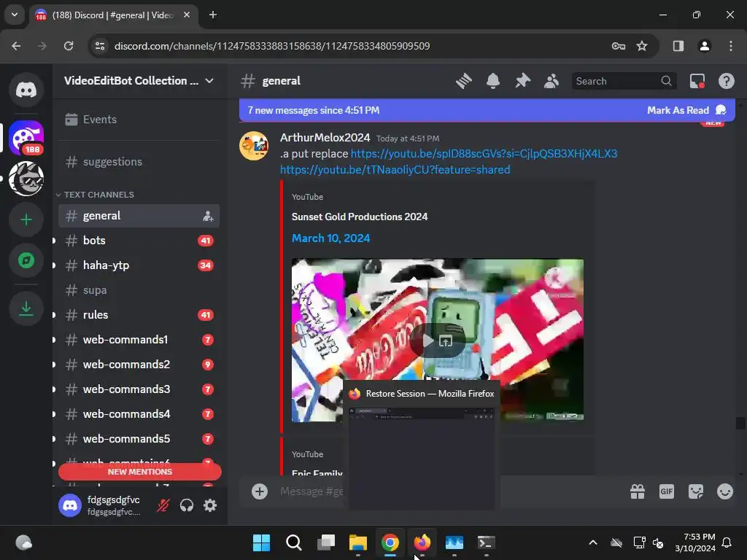
Task: Click ArthurMelox2024 username
Action: tap(325, 138)
